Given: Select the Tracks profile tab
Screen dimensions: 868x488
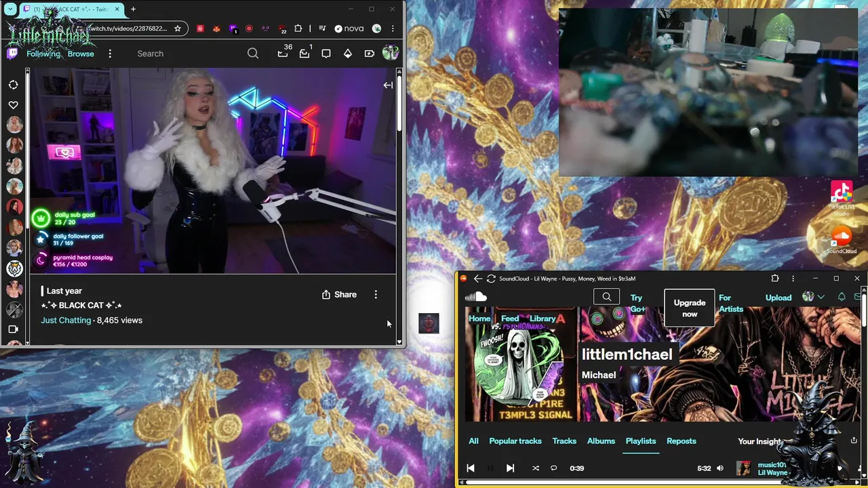Looking at the screenshot, I should coord(564,441).
